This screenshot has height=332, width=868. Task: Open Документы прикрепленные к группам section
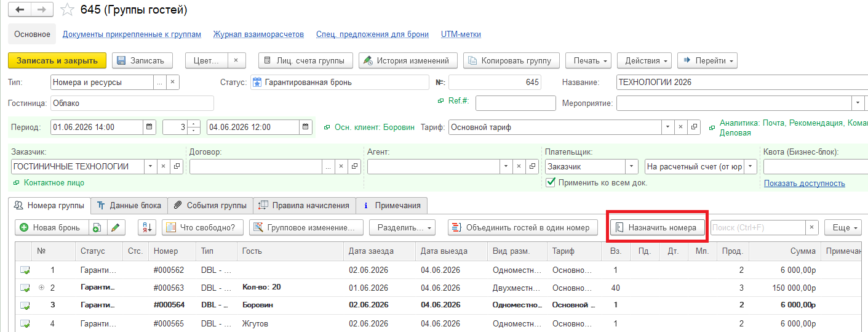click(132, 34)
